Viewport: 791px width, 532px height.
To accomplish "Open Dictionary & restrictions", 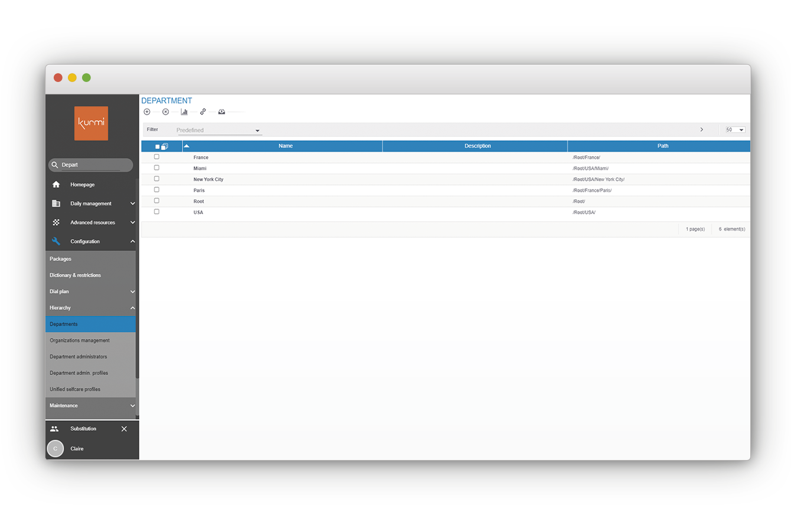I will pyautogui.click(x=90, y=275).
